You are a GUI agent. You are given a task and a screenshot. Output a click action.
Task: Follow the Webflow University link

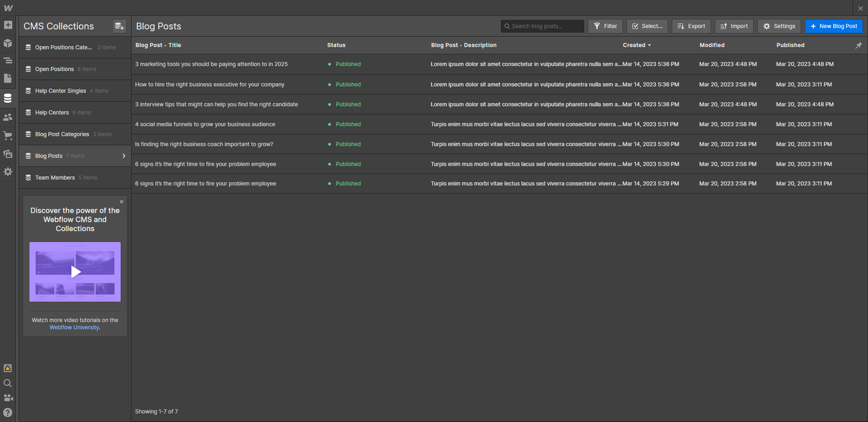coord(74,327)
